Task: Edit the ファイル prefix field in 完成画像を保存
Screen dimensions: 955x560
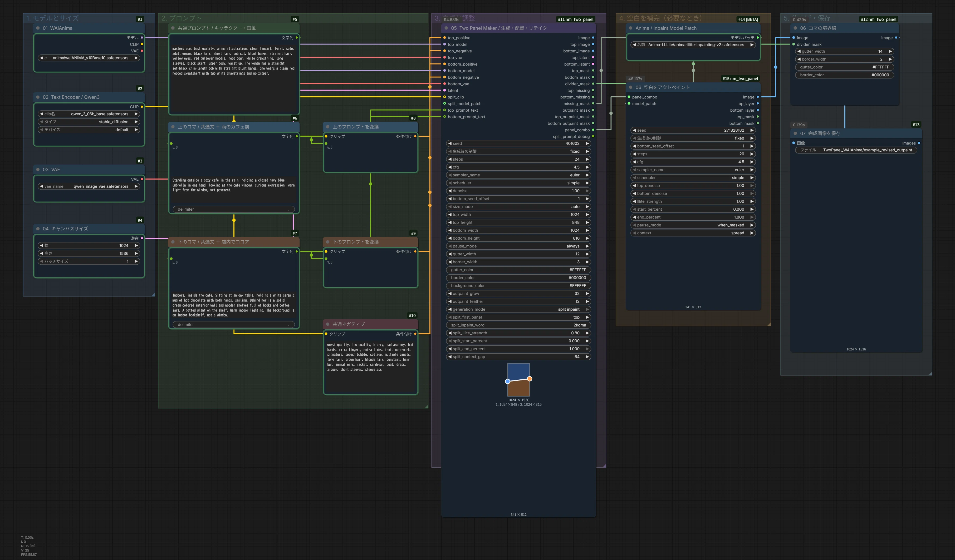Action: pyautogui.click(x=856, y=150)
